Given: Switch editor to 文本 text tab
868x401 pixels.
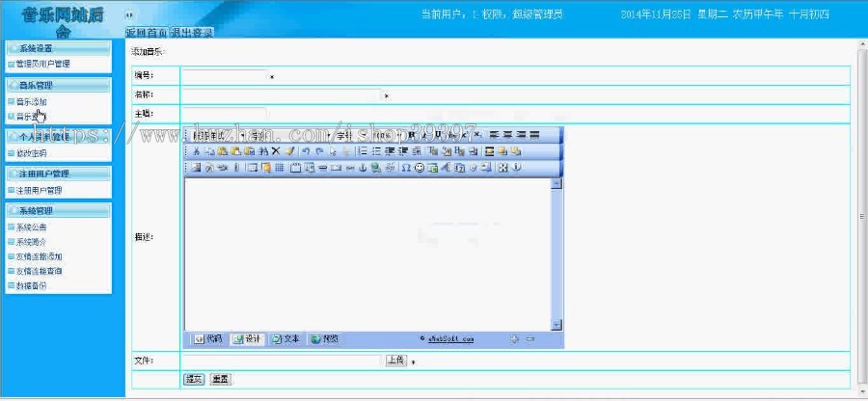Looking at the screenshot, I should 285,338.
